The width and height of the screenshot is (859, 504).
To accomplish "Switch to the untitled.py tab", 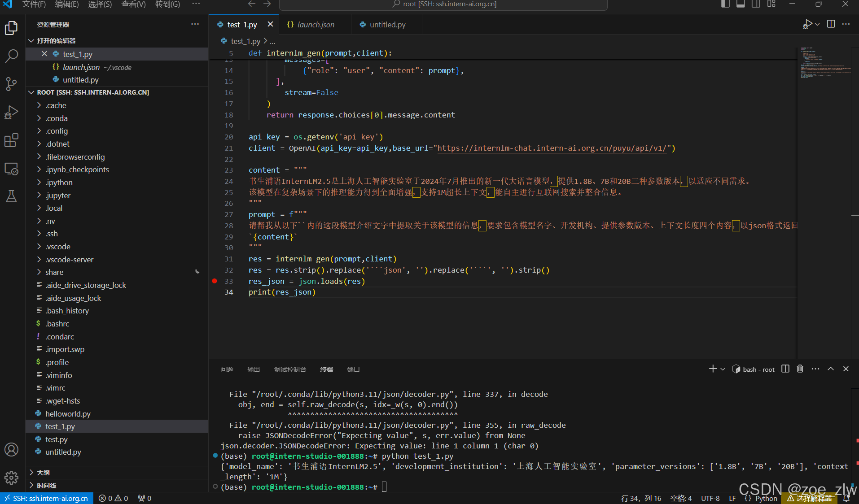I will [387, 25].
